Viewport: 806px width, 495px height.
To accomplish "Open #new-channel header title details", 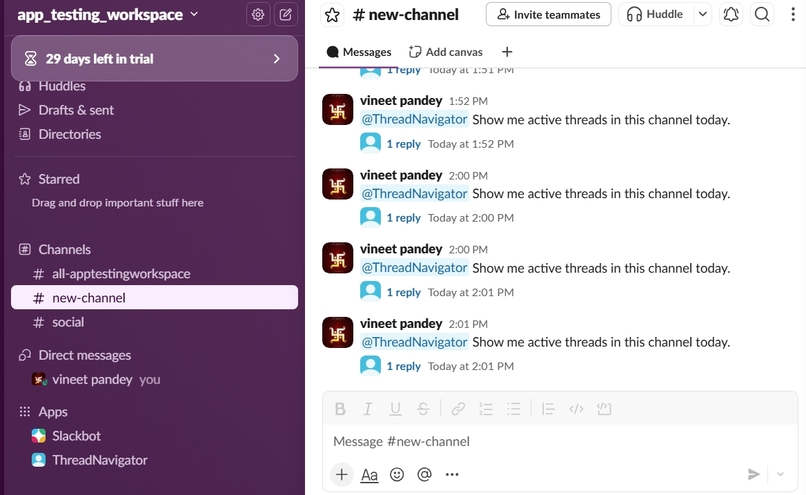I will (x=406, y=14).
